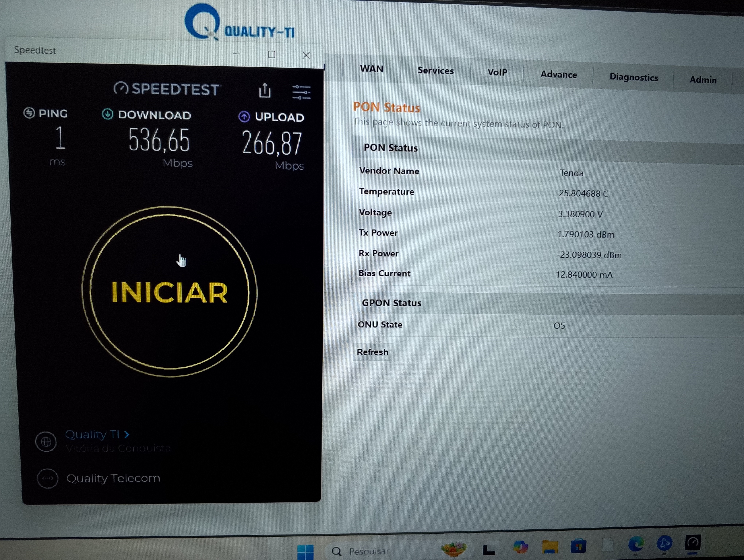This screenshot has width=744, height=560.
Task: Click the Speedtest app taskbar icon
Action: tap(693, 542)
